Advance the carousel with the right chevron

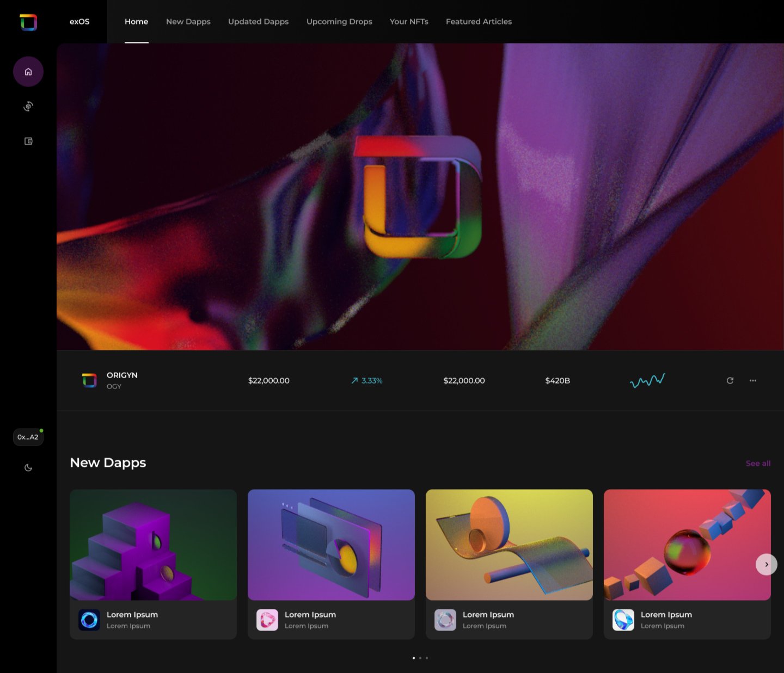[767, 565]
